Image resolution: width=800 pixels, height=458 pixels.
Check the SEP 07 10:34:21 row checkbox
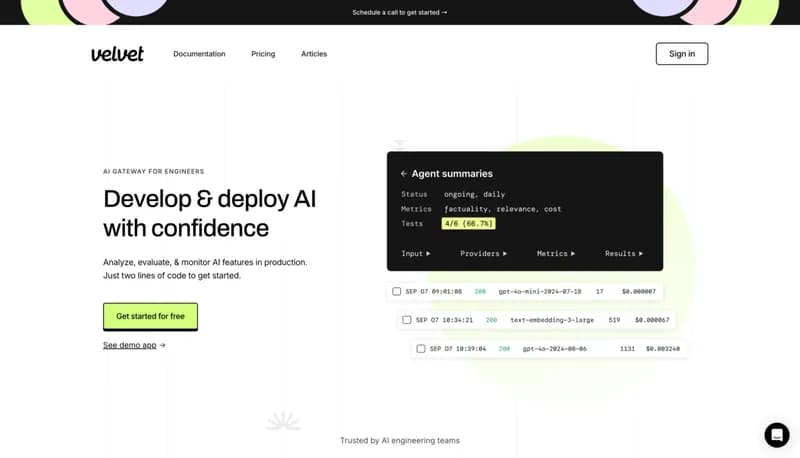[x=407, y=320]
